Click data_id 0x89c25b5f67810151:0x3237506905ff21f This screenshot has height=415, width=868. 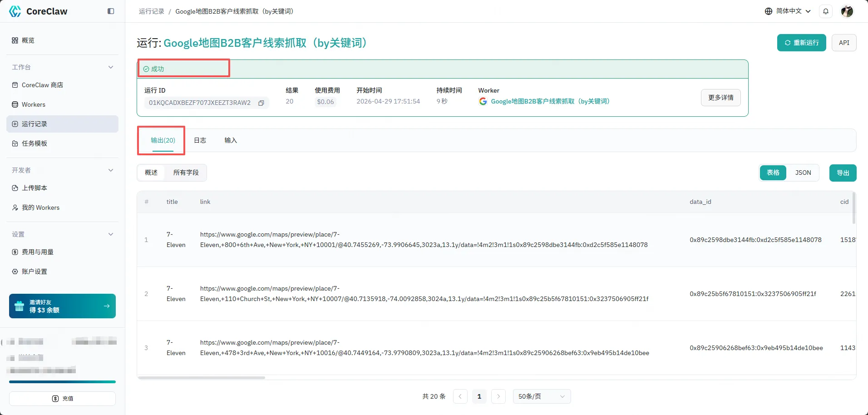click(753, 294)
